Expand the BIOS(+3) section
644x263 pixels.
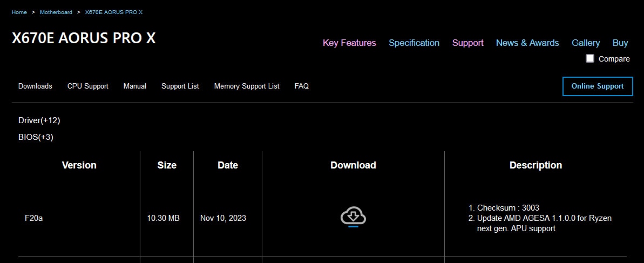36,137
